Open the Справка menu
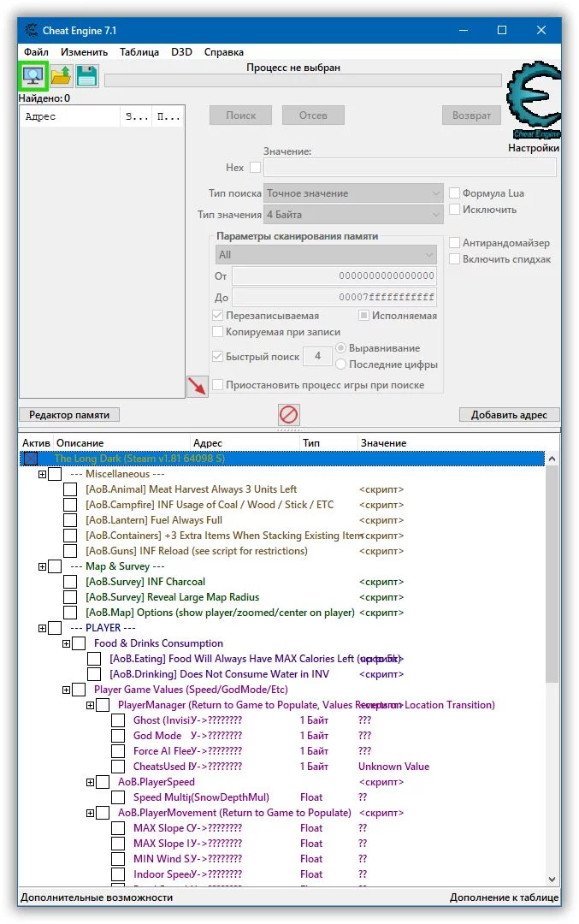The height and width of the screenshot is (924, 579). (x=224, y=52)
